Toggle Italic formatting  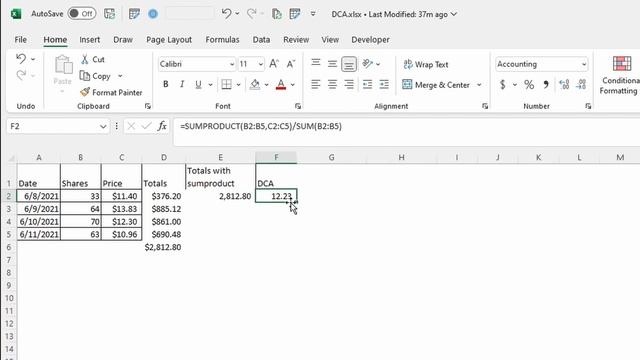click(182, 84)
